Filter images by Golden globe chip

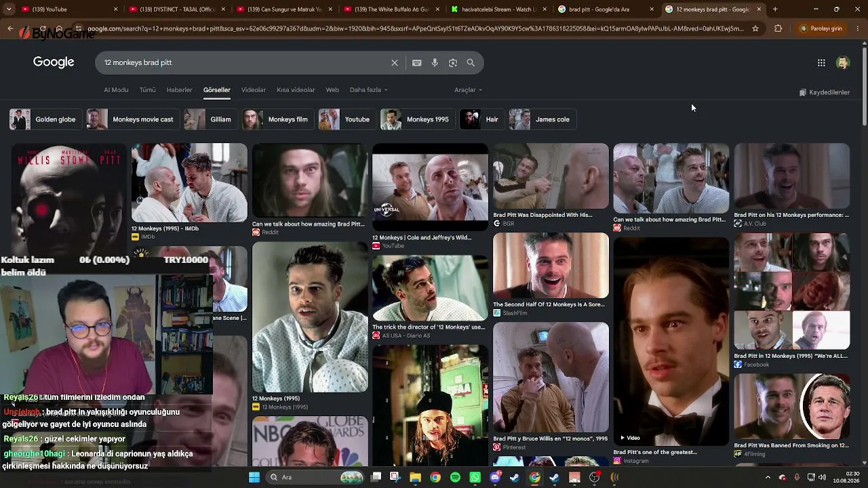point(45,119)
